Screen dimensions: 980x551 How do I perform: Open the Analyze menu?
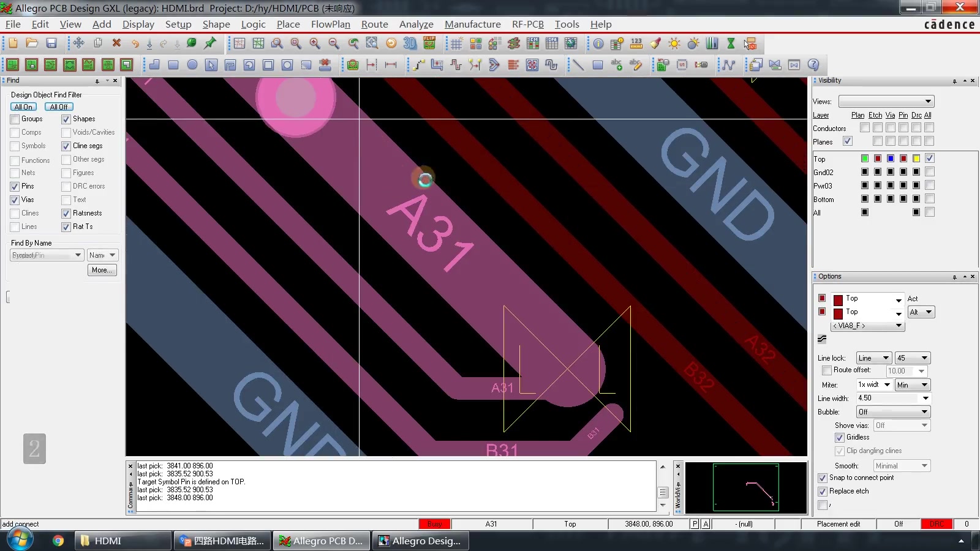(417, 24)
